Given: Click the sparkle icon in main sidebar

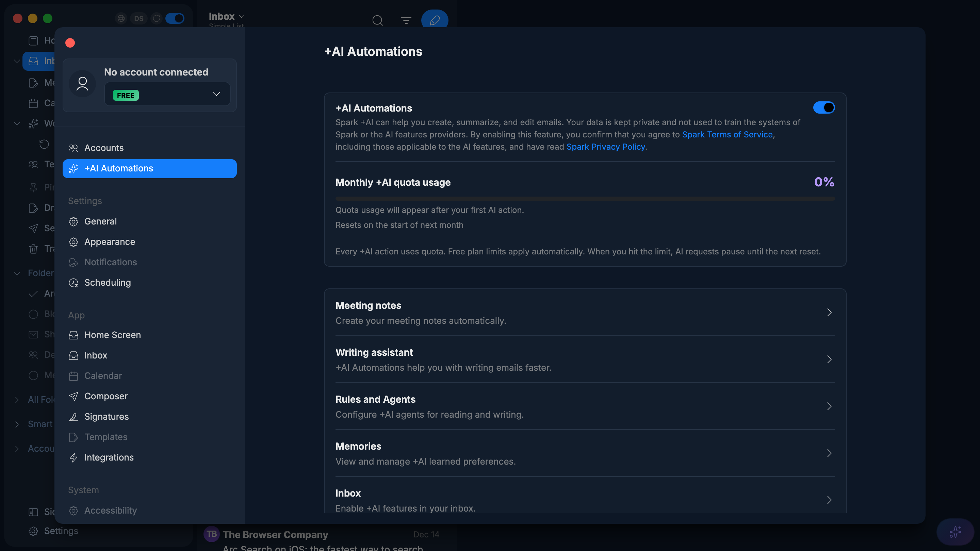Looking at the screenshot, I should [x=33, y=123].
